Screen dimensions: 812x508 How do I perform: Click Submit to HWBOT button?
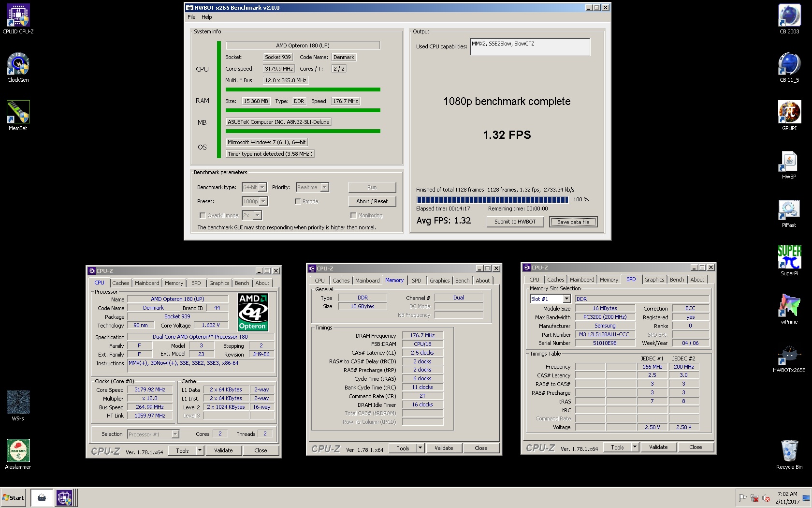515,222
